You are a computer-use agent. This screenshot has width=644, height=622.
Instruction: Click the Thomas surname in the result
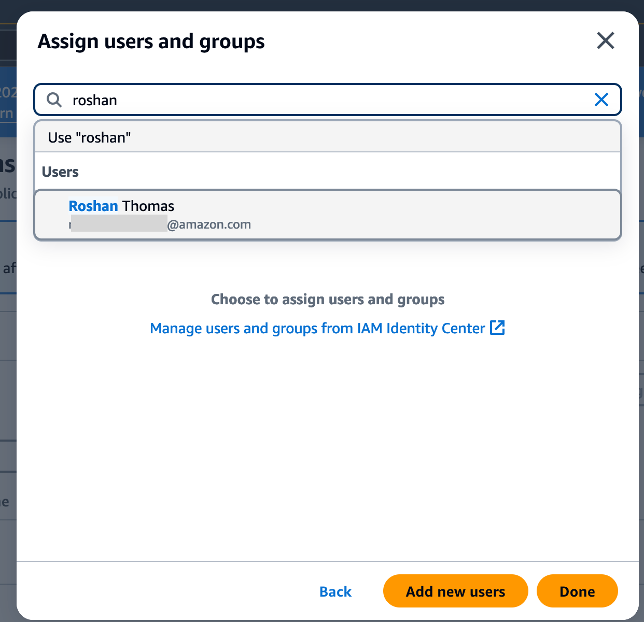click(148, 206)
